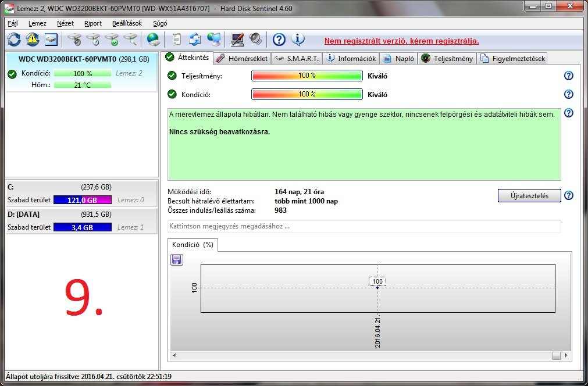
Task: Switch to the Hőmérséklet tab
Action: 243,59
